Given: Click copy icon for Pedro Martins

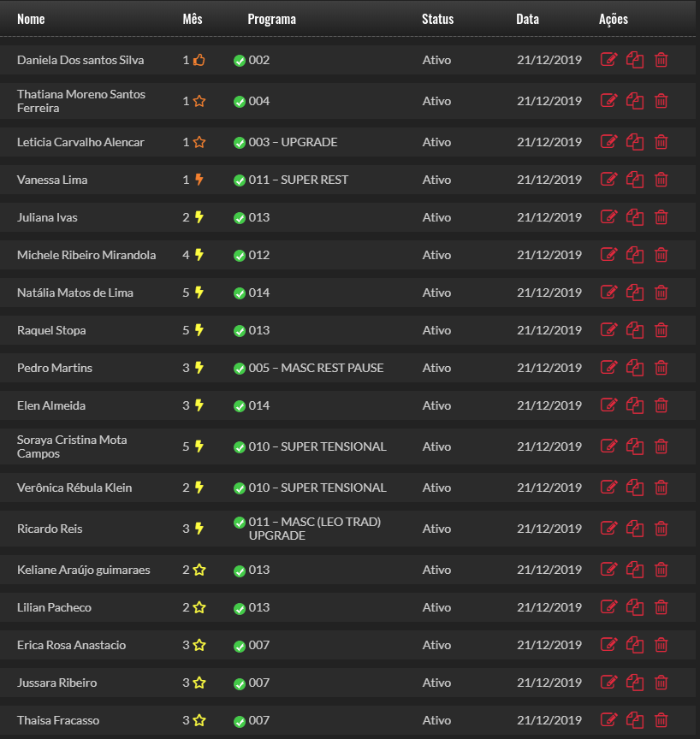Looking at the screenshot, I should (x=635, y=368).
